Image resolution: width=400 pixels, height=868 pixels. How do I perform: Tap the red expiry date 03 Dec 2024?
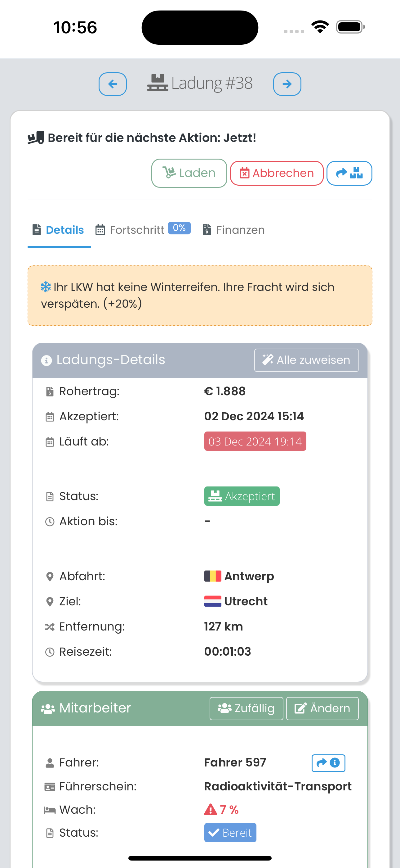click(255, 441)
